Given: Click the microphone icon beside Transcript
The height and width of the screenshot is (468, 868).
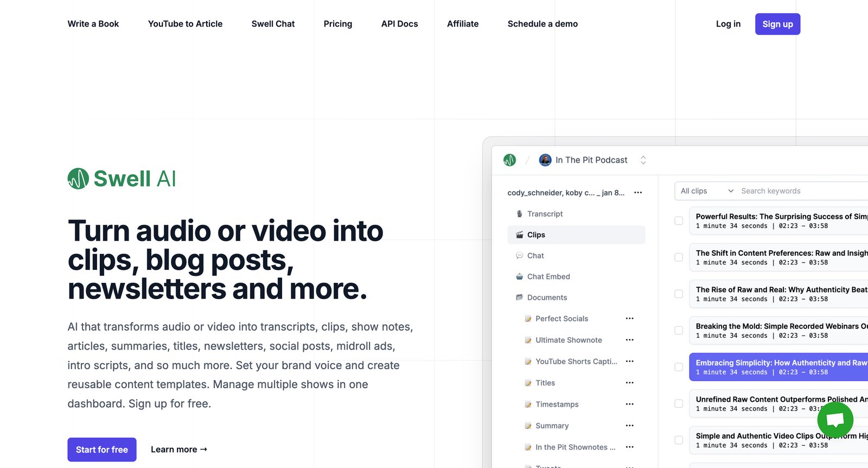Looking at the screenshot, I should click(519, 214).
